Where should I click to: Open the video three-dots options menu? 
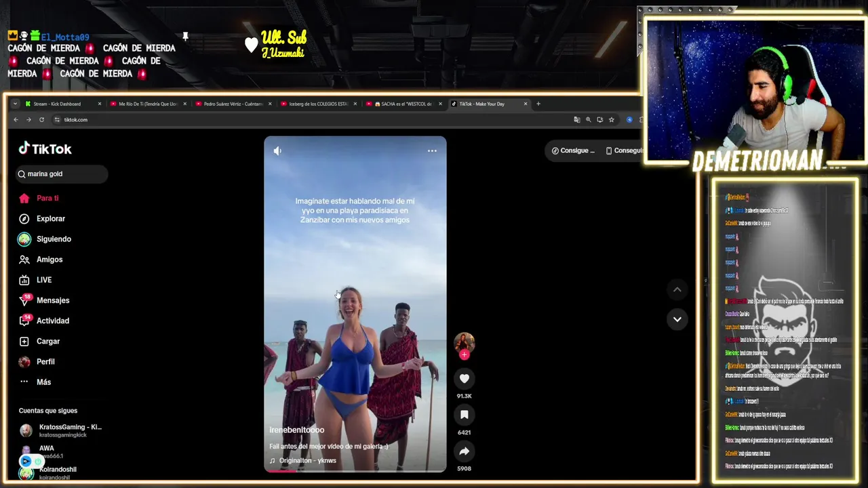click(432, 150)
